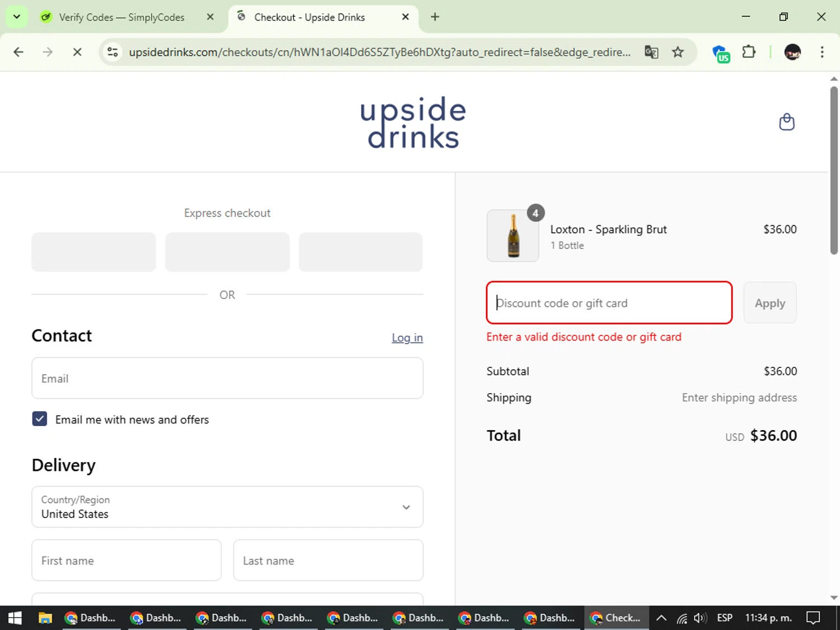
Task: Click the first express checkout button
Action: point(94,252)
